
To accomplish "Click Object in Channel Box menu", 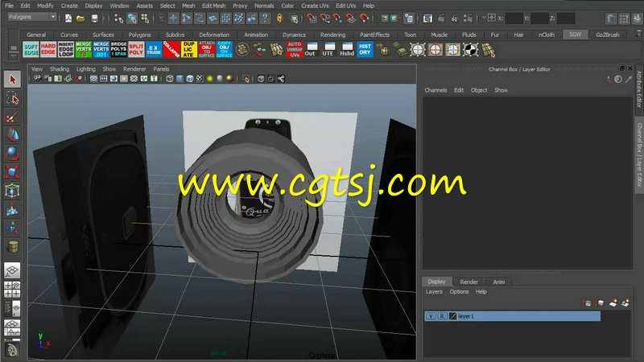I will tap(479, 90).
